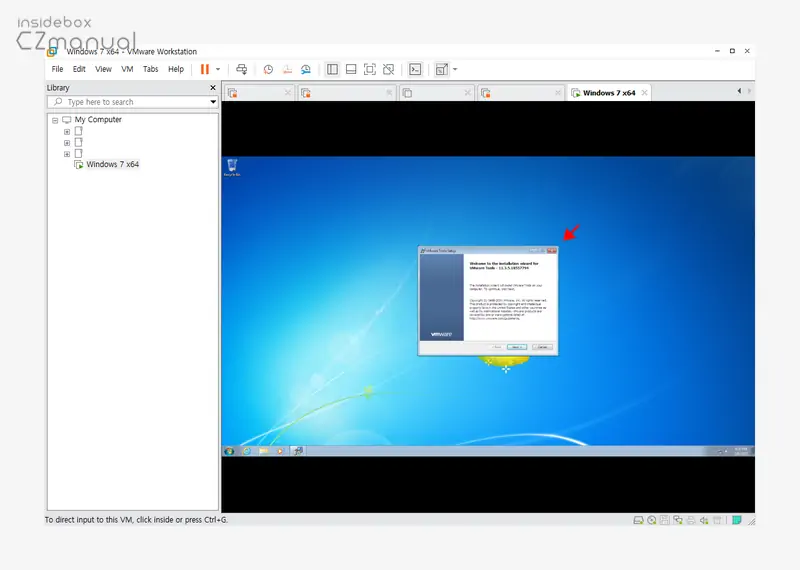Click the VMware Tools installer taskbar icon
Screen dimensions: 800x570
(298, 451)
